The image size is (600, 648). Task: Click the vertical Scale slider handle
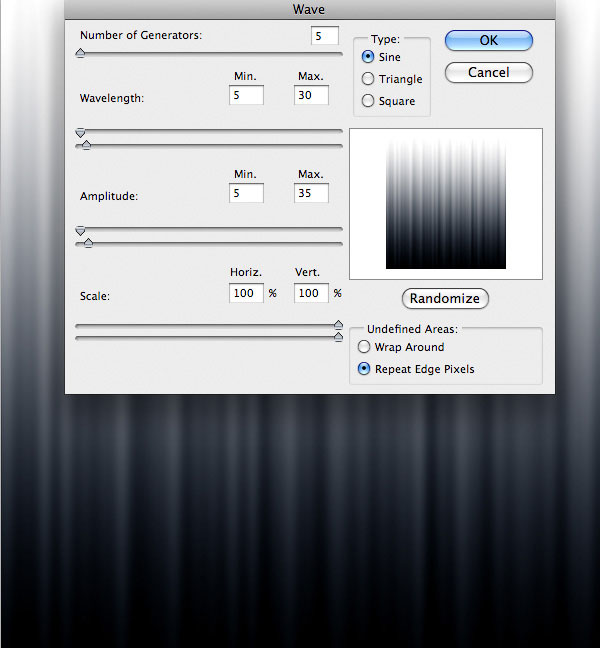[338, 337]
